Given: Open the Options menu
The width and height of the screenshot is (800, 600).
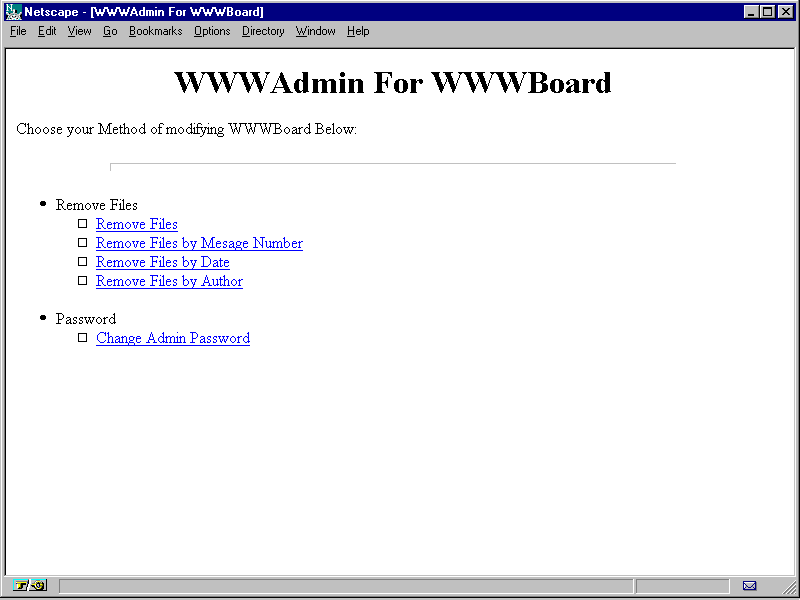Looking at the screenshot, I should [x=212, y=31].
